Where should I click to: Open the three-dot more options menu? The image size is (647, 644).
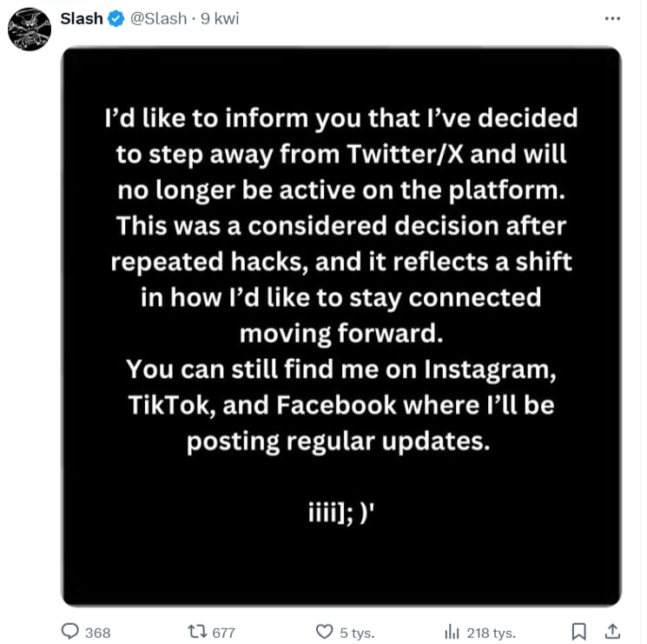point(612,18)
